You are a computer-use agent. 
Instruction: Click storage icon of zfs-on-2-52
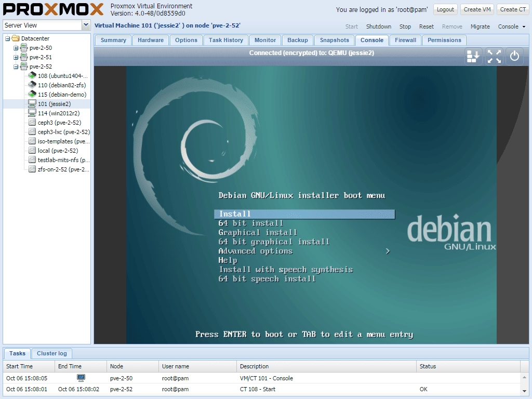pyautogui.click(x=32, y=169)
